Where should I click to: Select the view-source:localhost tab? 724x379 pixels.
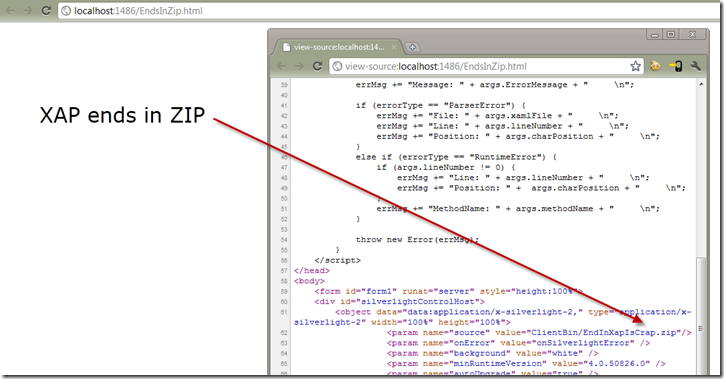pyautogui.click(x=338, y=47)
